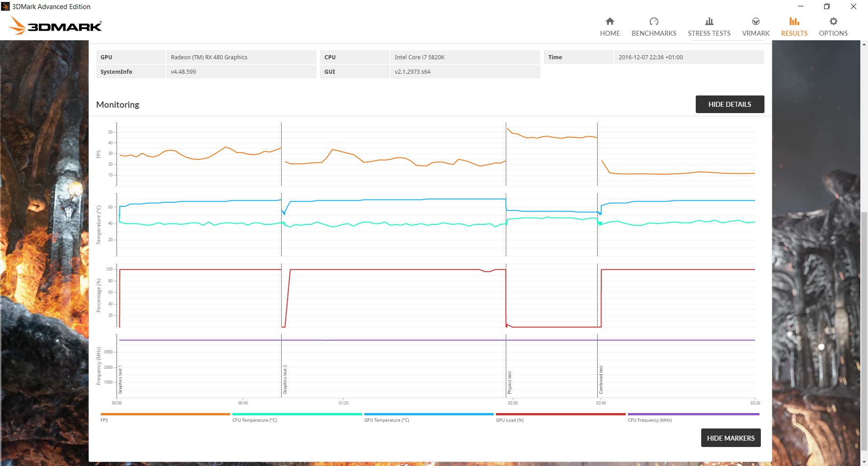The width and height of the screenshot is (868, 466).
Task: Select the 'Radeon (TM) RX 480 Graphics' value
Action: (x=209, y=57)
